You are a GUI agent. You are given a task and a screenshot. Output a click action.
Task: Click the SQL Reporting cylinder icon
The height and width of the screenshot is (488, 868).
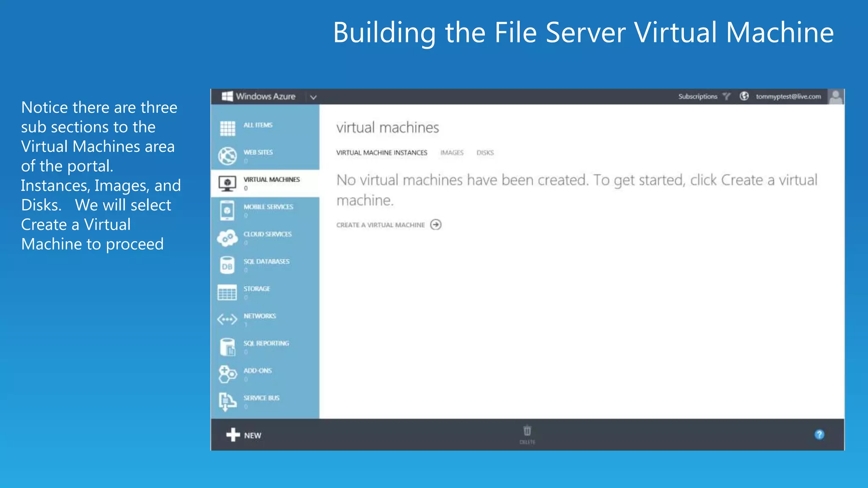[227, 347]
